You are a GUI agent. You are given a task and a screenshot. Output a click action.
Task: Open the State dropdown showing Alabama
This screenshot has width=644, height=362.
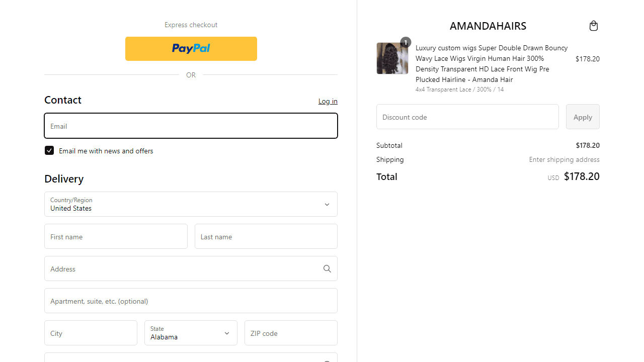191,333
